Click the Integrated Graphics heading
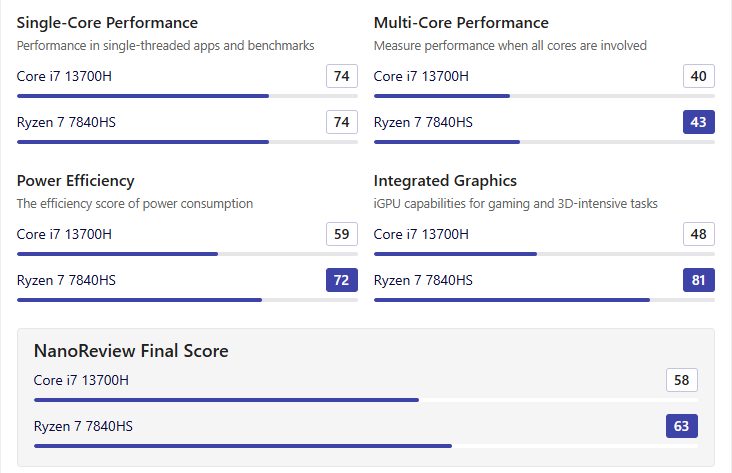The image size is (732, 473). [x=445, y=181]
